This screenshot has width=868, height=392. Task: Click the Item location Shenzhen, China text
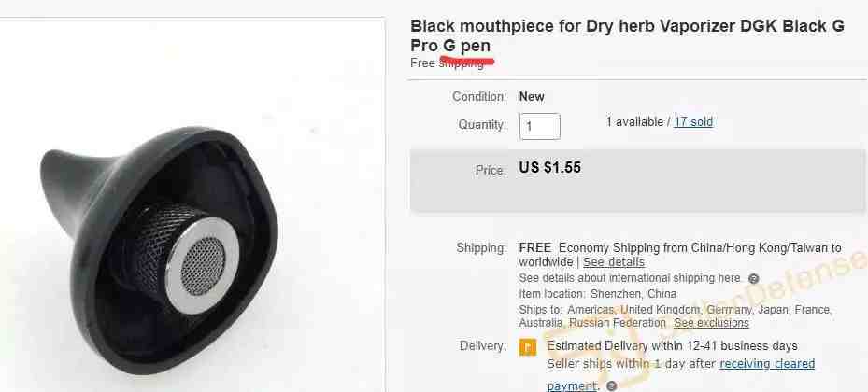(x=597, y=294)
